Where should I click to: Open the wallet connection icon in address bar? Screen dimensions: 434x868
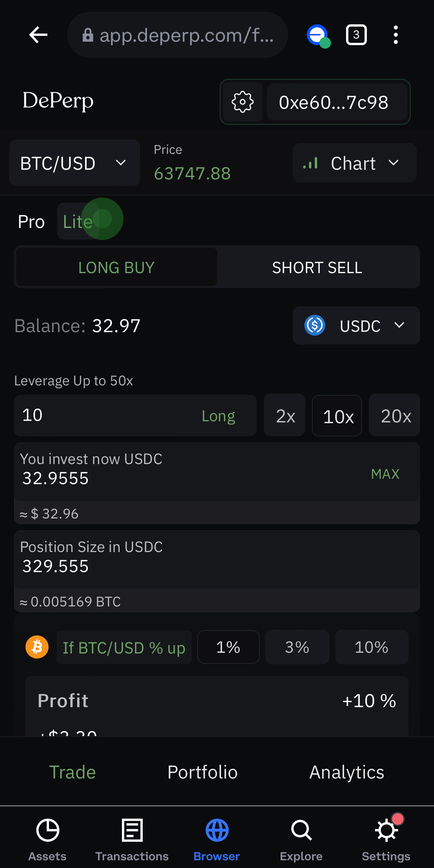coord(318,36)
